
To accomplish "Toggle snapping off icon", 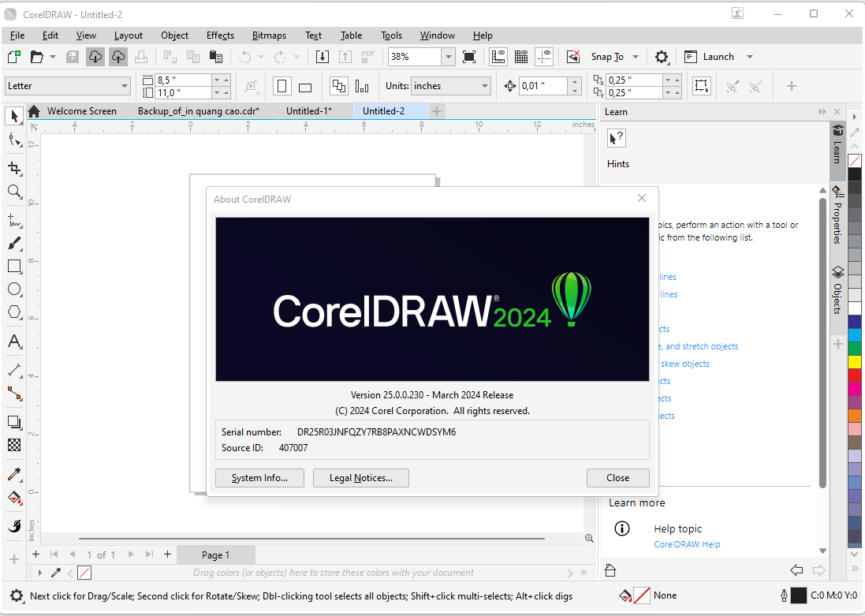I will 573,56.
